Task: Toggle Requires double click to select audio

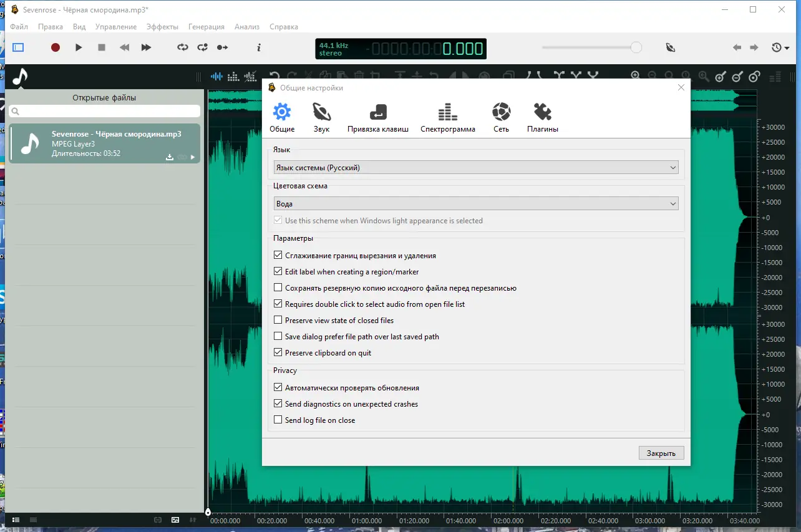Action: (x=278, y=304)
